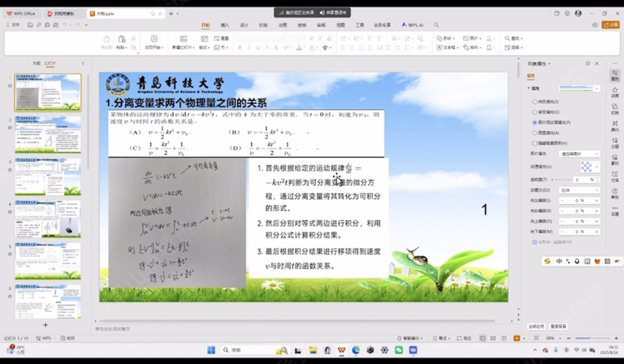Viewport: 624px width, 364px height.
Task: Open the 素材 (Materials) sidebar icon
Action: point(615,159)
